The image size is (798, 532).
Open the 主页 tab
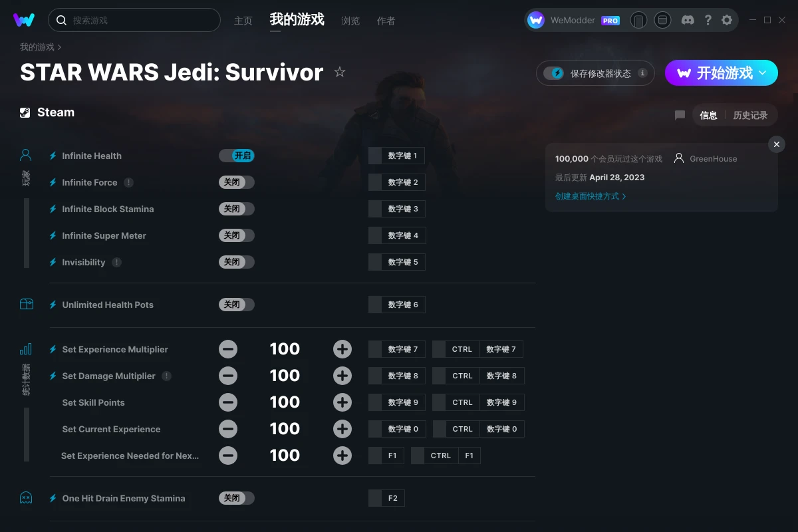[x=243, y=21]
